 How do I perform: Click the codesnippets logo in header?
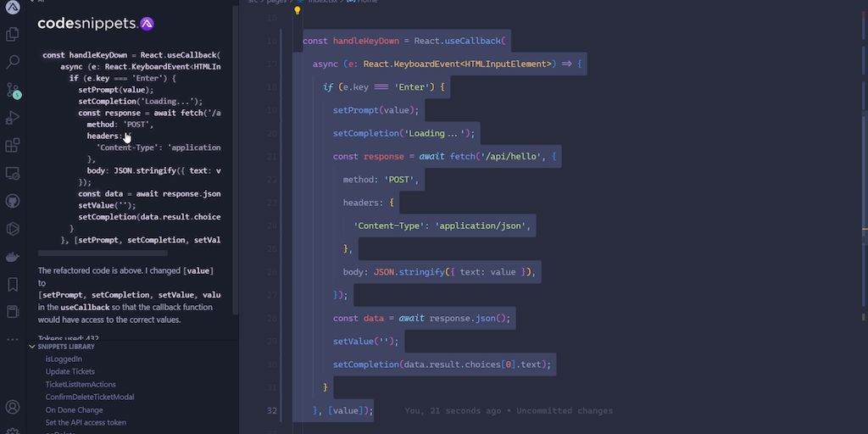click(x=96, y=24)
